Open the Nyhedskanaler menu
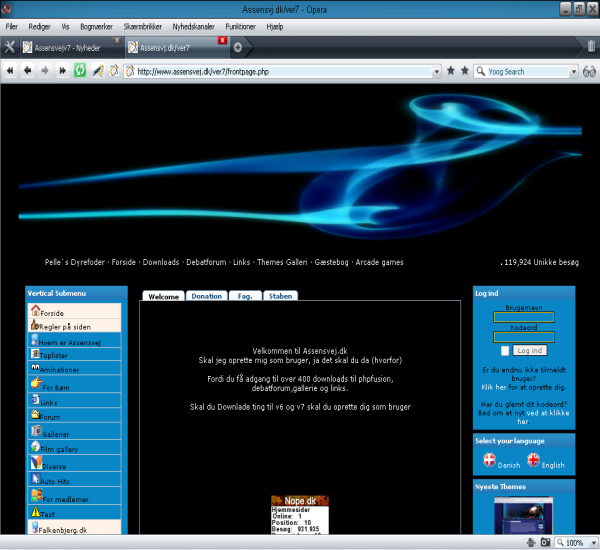Image resolution: width=600 pixels, height=550 pixels. (193, 27)
